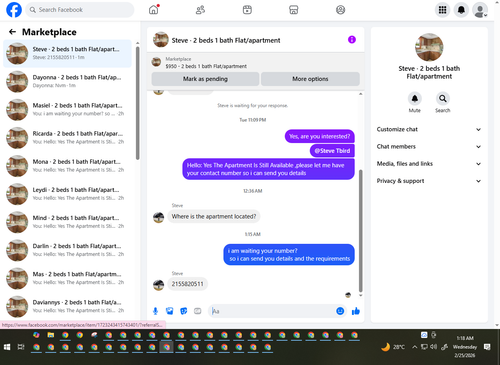Expand the Customize chat section
Screen dimensions: 500x365
429,129
